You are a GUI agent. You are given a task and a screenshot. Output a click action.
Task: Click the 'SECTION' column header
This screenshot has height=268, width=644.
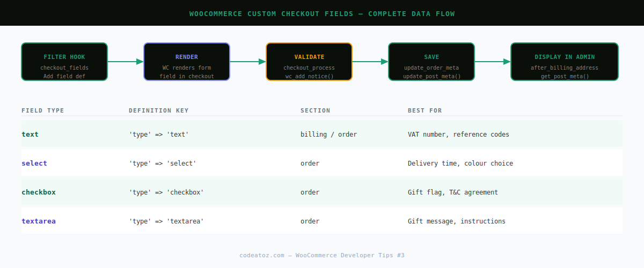pos(316,110)
